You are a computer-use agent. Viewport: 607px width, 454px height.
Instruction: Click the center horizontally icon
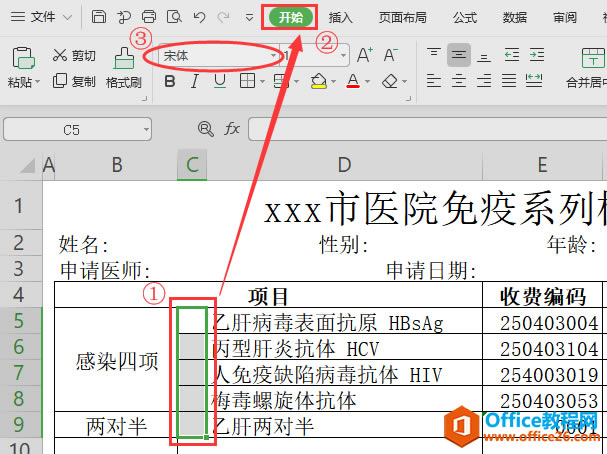(x=459, y=81)
